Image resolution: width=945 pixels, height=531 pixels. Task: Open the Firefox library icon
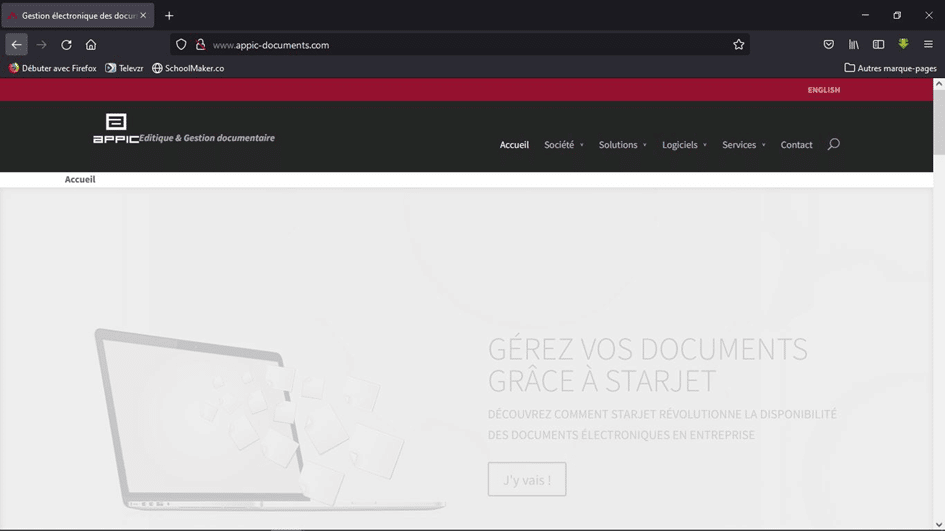pos(853,45)
